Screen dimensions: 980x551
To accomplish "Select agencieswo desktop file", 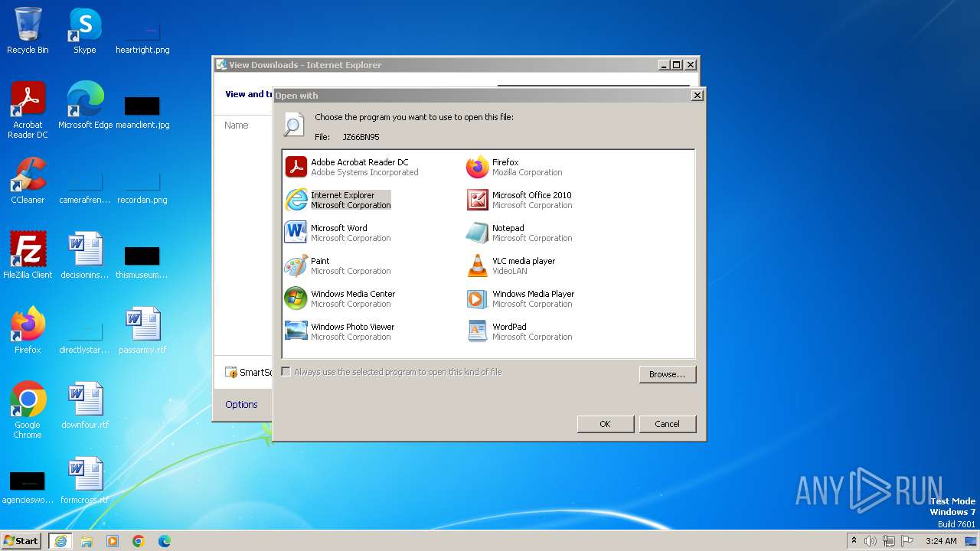I will 28,487.
